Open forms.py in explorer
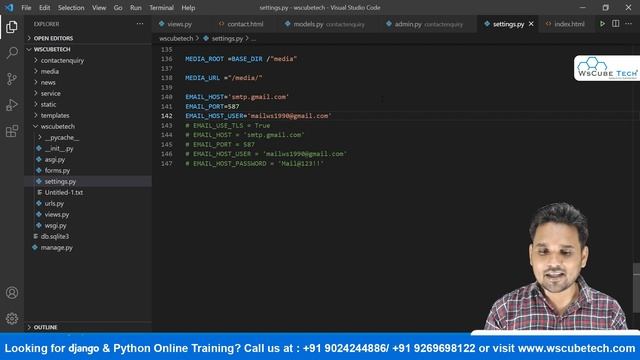 click(x=88, y=170)
